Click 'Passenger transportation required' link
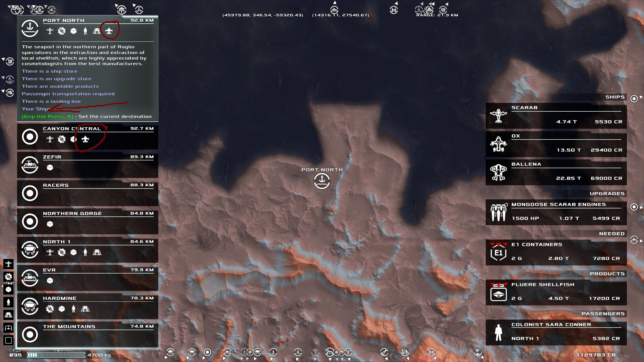The height and width of the screenshot is (362, 644). point(68,94)
